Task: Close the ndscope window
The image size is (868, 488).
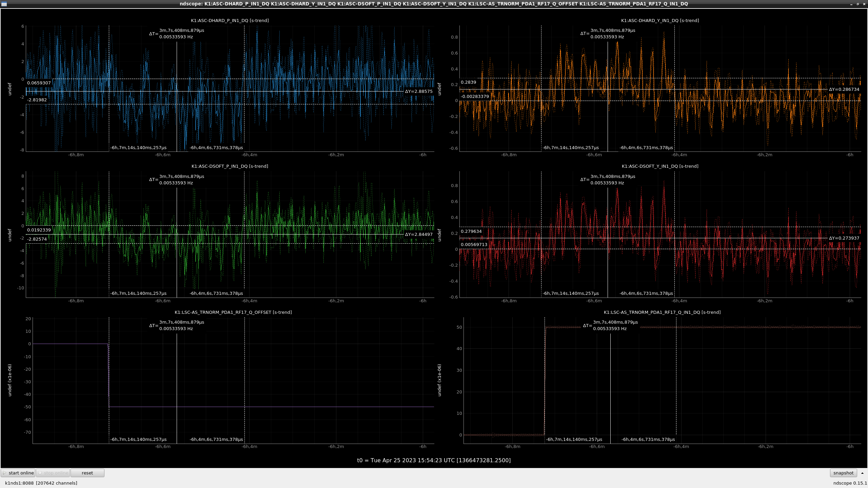Action: (864, 4)
